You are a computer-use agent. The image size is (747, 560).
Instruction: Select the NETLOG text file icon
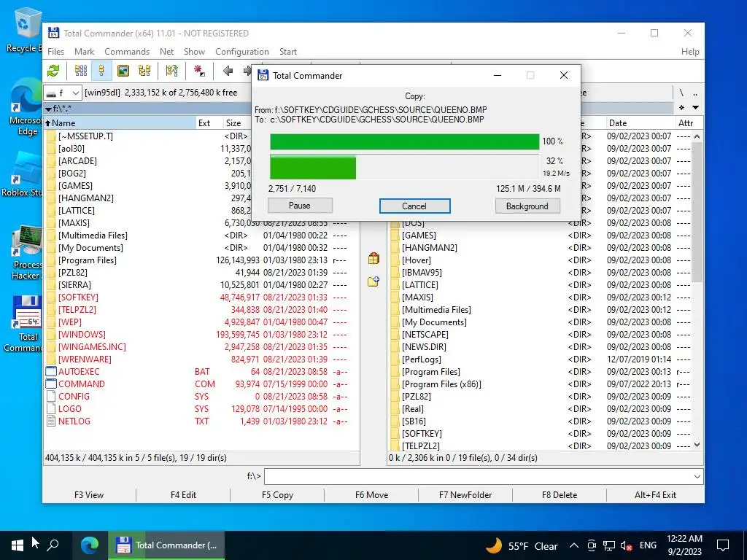pyautogui.click(x=51, y=421)
